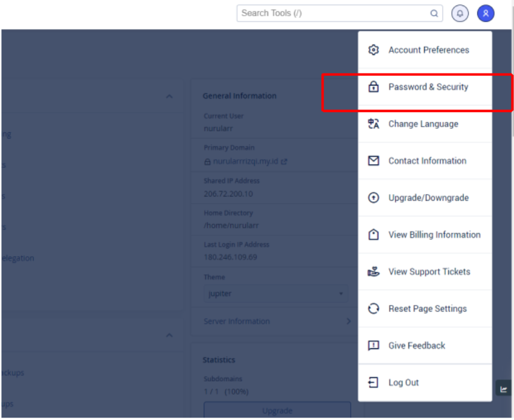Click the Upgrade button under Subdomains
Image resolution: width=514 pixels, height=420 pixels.
[x=277, y=410]
